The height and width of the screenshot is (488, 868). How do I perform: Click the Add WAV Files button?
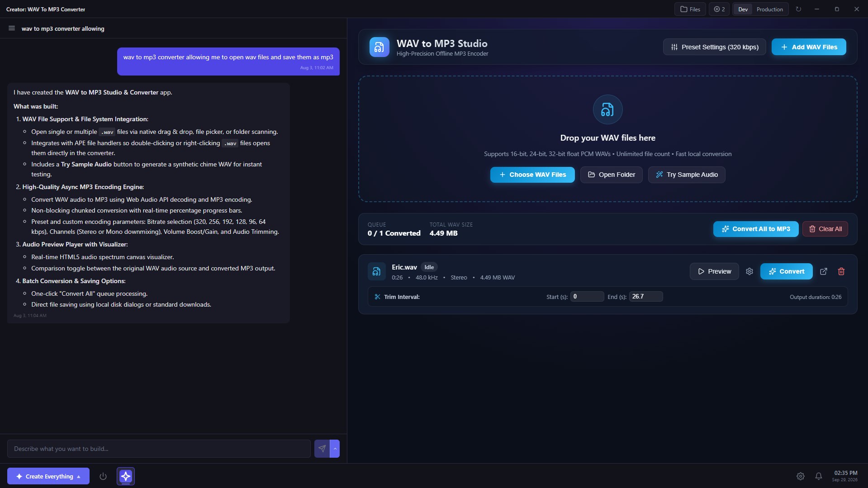click(x=809, y=47)
